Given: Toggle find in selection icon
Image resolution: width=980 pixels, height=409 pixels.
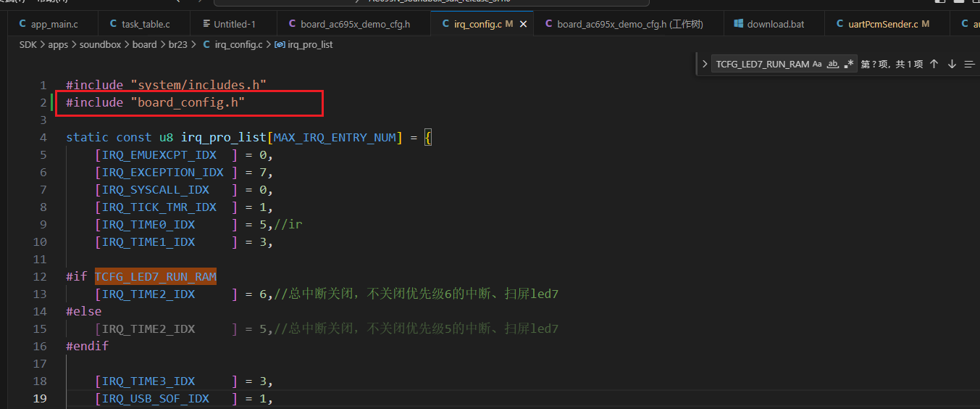Looking at the screenshot, I should [970, 64].
